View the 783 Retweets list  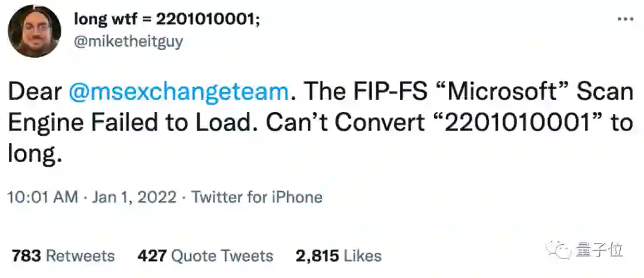coord(63,256)
